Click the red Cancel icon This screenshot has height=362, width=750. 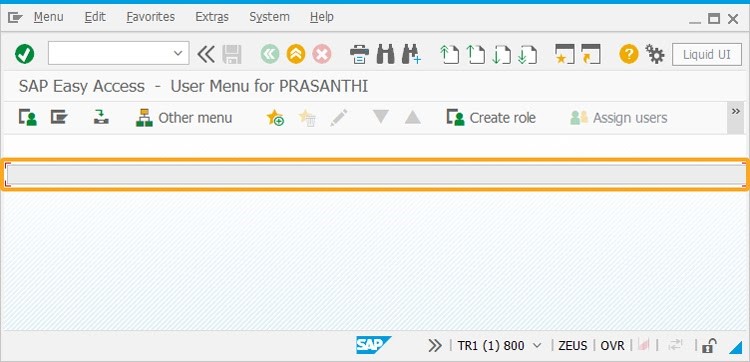coord(322,54)
